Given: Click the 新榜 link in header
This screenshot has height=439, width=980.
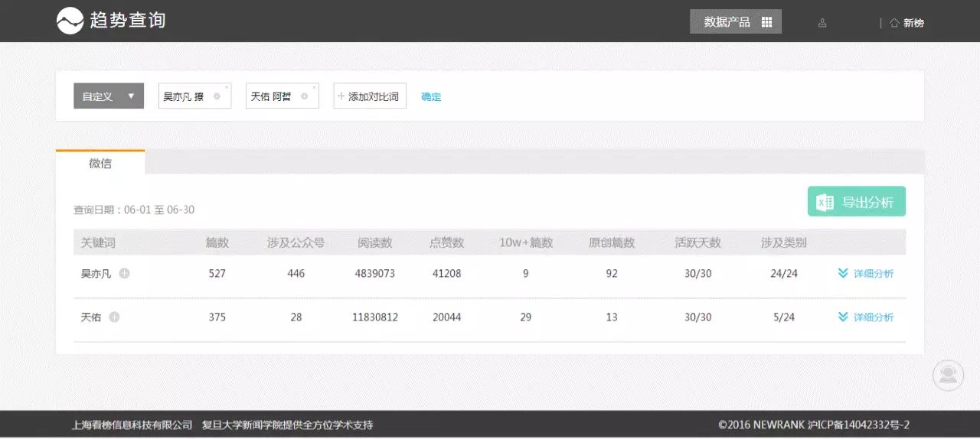Looking at the screenshot, I should point(913,23).
